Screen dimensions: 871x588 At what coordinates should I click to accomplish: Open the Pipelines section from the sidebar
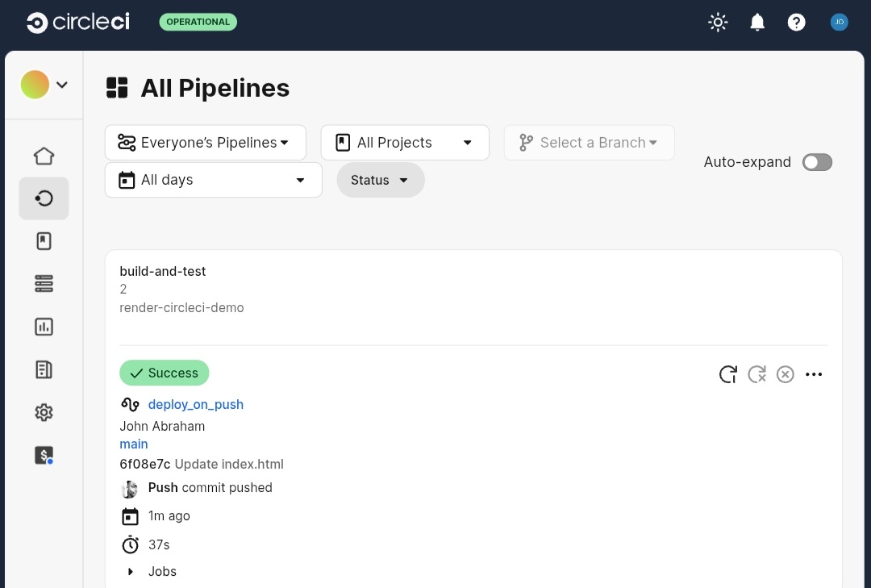coord(44,198)
